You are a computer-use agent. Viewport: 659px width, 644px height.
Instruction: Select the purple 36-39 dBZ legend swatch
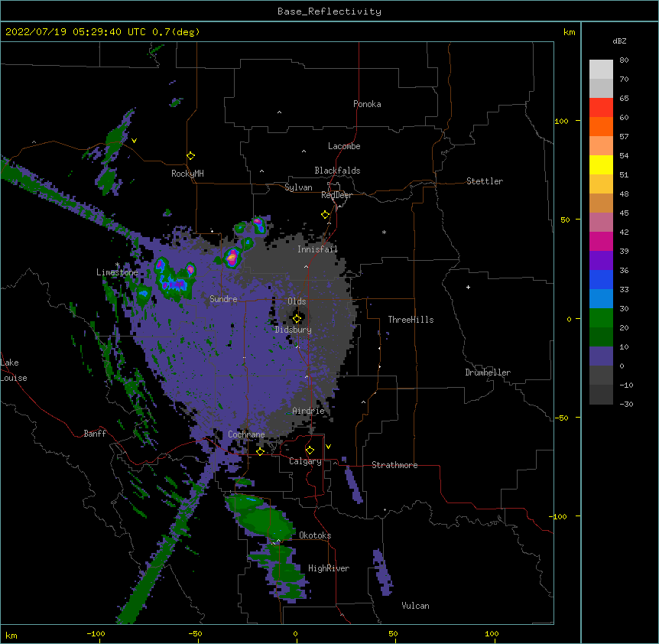[601, 261]
